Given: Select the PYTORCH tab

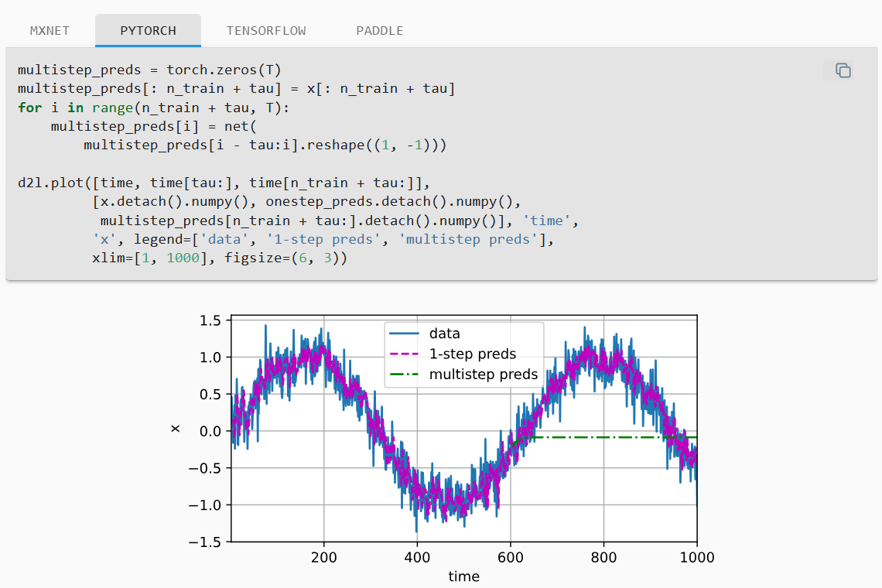Looking at the screenshot, I should pyautogui.click(x=148, y=30).
